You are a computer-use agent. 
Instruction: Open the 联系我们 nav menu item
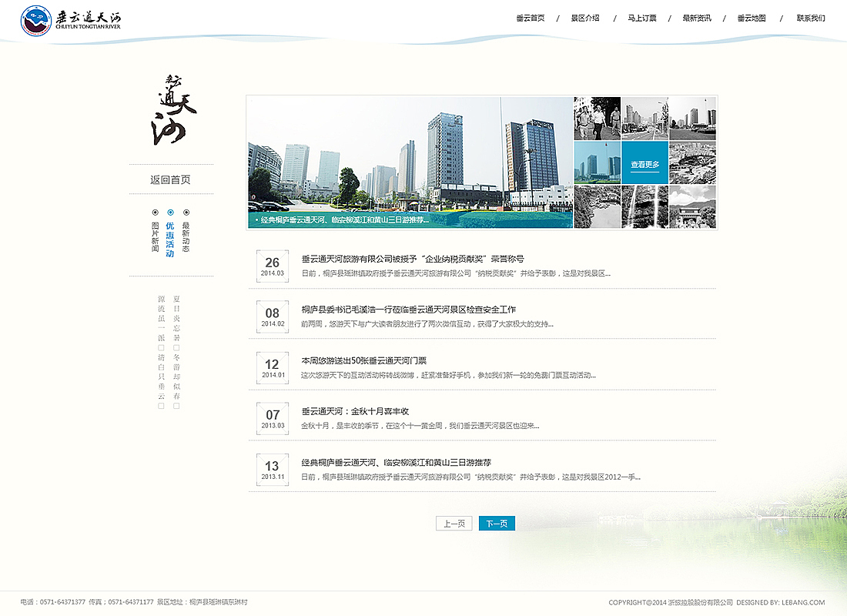coord(811,18)
